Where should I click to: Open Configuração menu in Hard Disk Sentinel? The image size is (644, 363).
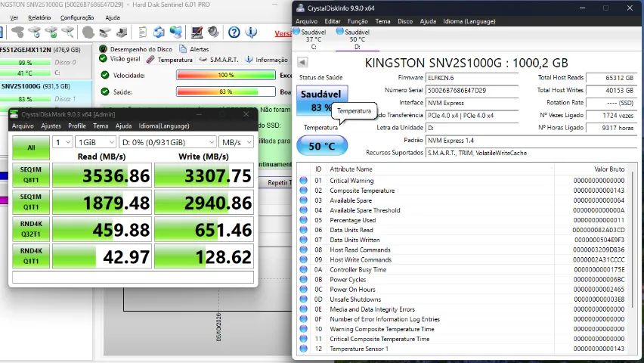77,17
